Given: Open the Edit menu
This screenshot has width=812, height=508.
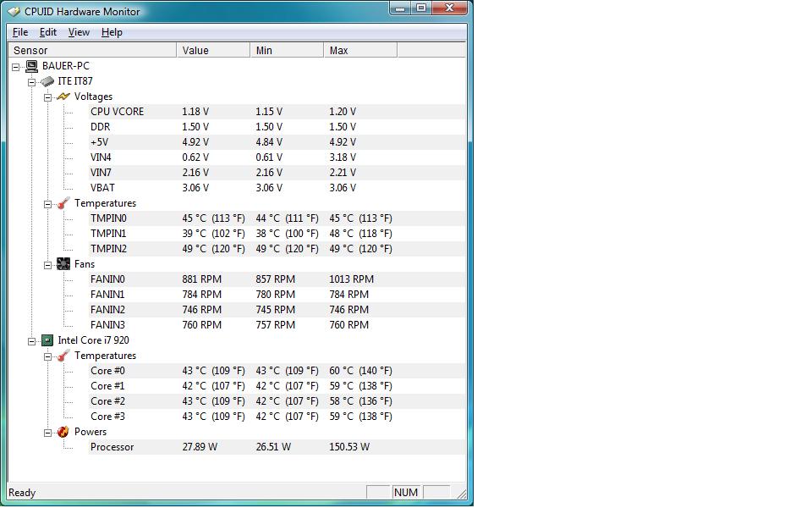Looking at the screenshot, I should [48, 32].
